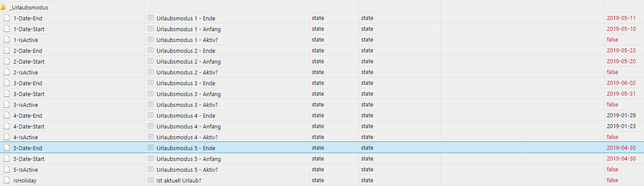Screen dimensions: 644x186
Task: Click the state icon beside Urlaubsmodus 2 - Ende
Action: (151, 50)
